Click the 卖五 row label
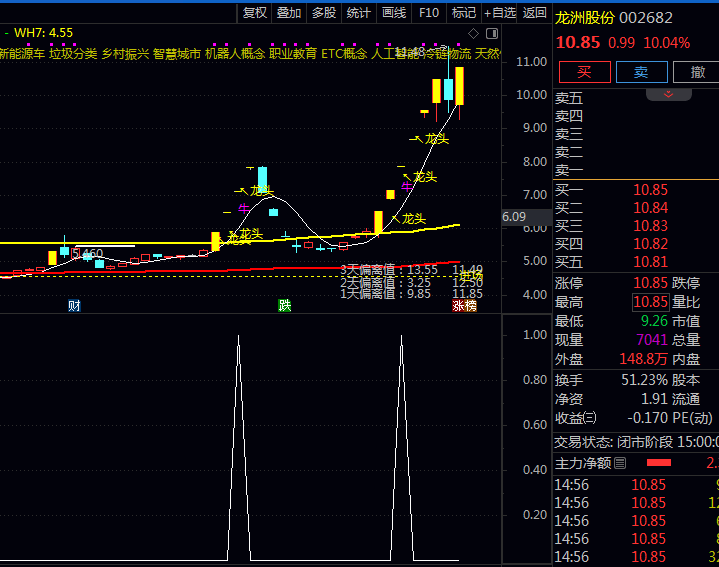719x567 pixels. (569, 98)
